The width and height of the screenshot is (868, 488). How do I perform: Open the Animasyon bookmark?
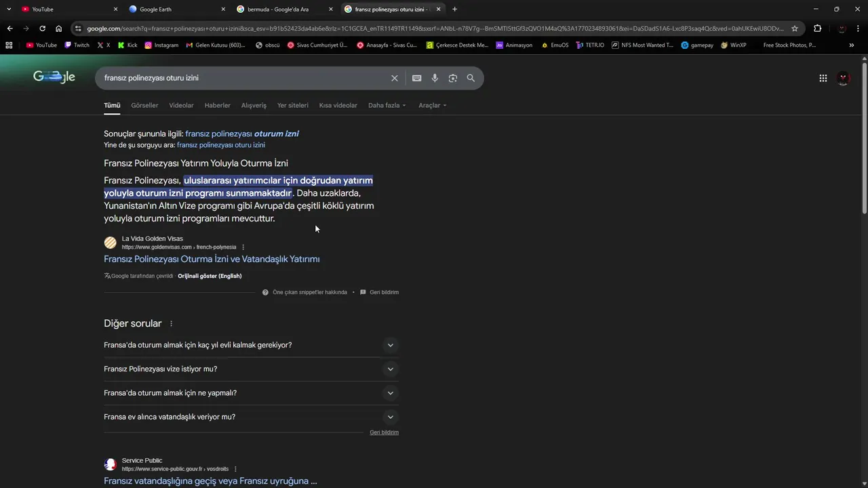coord(514,45)
